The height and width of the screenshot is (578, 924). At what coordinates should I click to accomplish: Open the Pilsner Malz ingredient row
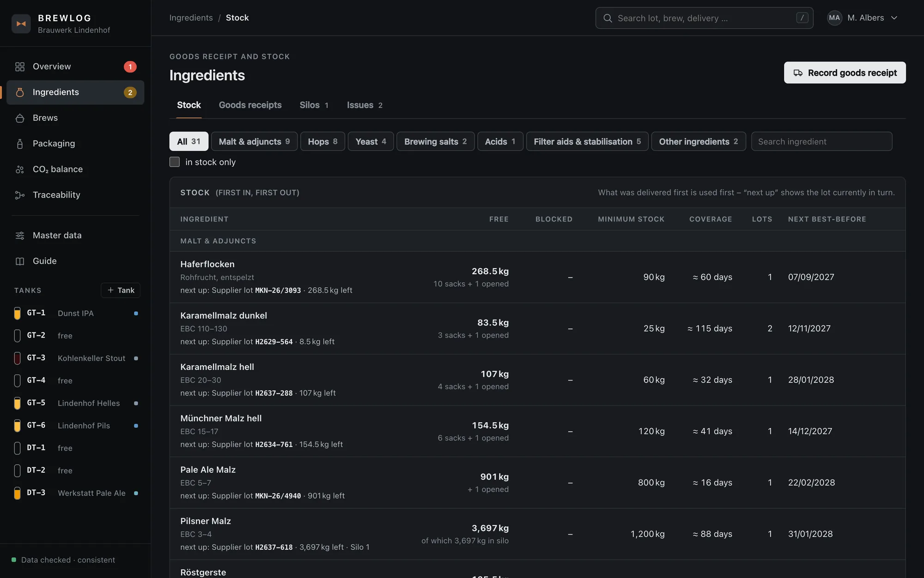tap(537, 534)
